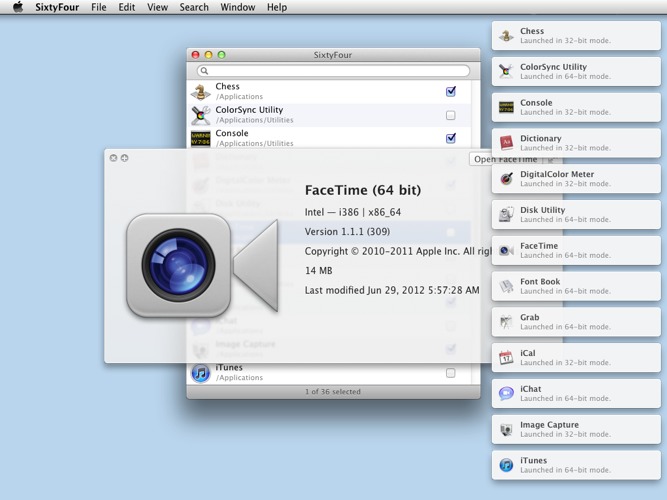This screenshot has width=667, height=500.
Task: Open the File menu
Action: (x=99, y=7)
